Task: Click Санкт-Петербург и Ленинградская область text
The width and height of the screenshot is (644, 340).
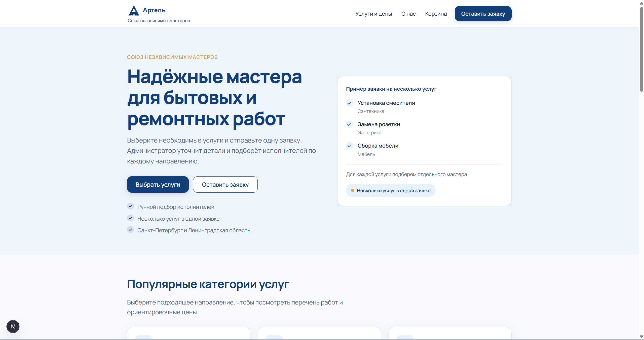Action: [194, 230]
